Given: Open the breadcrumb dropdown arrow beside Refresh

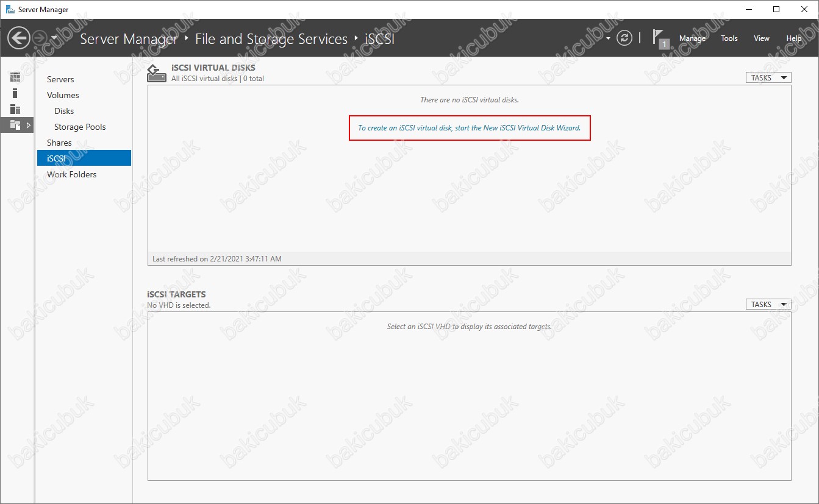Looking at the screenshot, I should (x=608, y=38).
